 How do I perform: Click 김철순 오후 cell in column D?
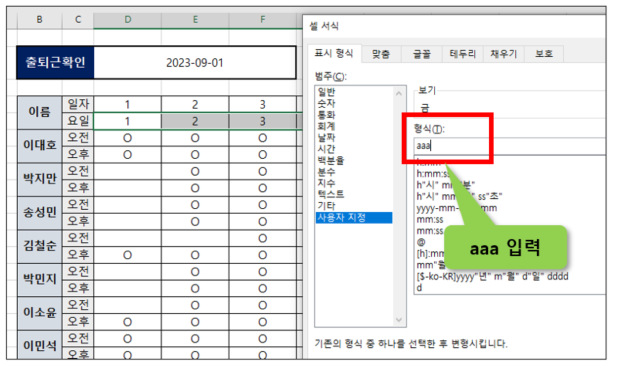127,255
